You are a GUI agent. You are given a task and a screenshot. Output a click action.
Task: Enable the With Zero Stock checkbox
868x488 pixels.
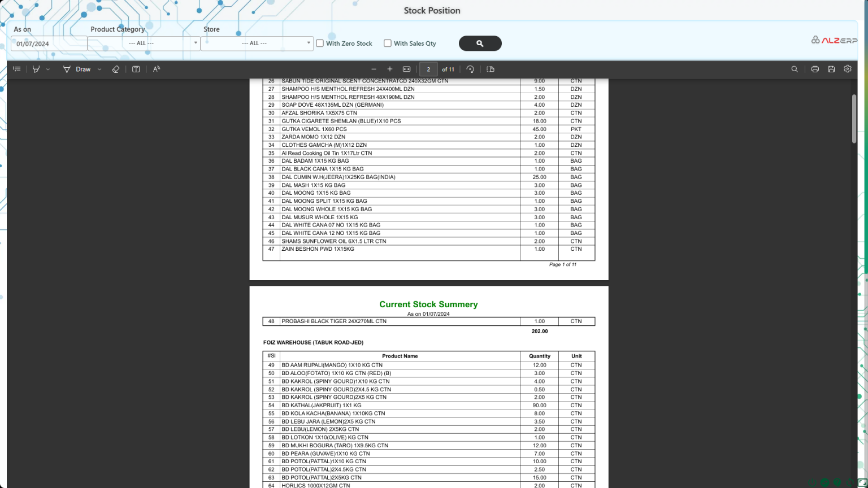pos(320,43)
